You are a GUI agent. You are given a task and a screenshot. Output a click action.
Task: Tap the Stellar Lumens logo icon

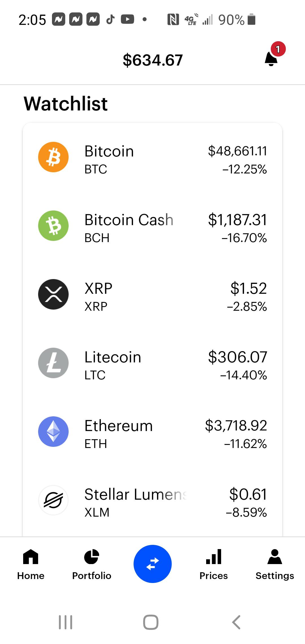[53, 500]
